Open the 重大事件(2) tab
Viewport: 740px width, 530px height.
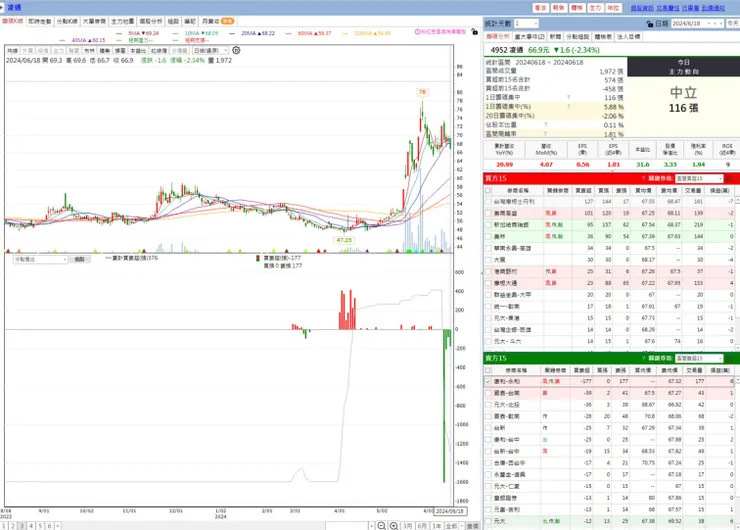pyautogui.click(x=530, y=36)
